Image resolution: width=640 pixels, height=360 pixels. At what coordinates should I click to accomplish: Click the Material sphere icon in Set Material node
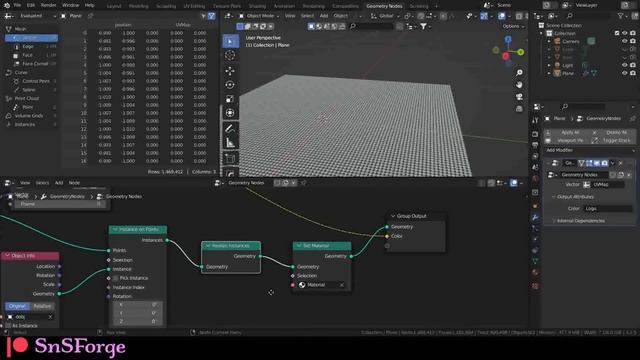click(302, 285)
